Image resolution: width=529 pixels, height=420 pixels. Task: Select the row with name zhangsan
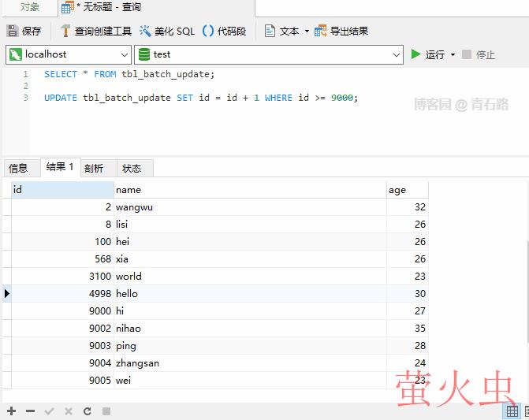137,363
